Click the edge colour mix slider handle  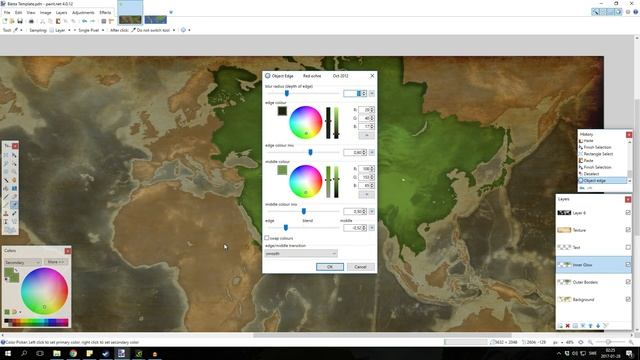[310, 152]
